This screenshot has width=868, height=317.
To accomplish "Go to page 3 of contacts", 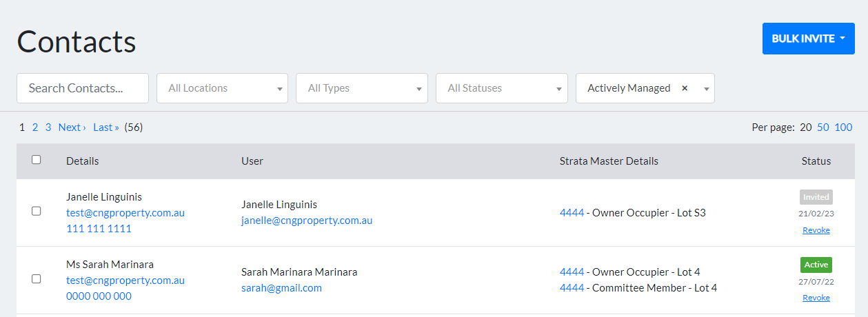I will 48,127.
